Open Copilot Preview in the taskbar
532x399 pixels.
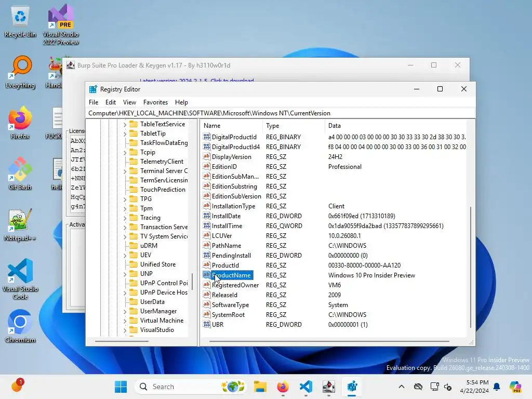pyautogui.click(x=515, y=387)
